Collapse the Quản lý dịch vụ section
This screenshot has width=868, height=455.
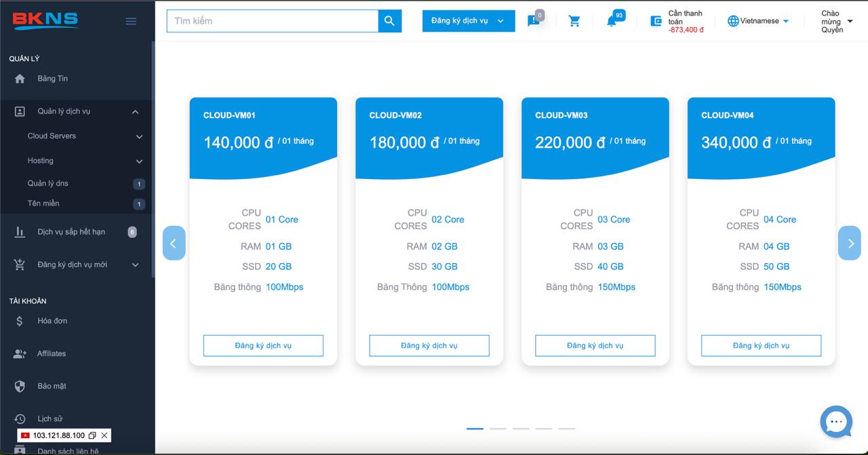(135, 112)
